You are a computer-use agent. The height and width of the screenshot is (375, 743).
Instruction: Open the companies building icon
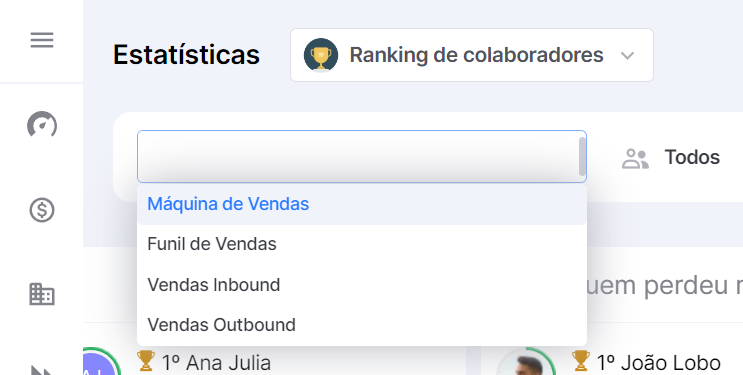pyautogui.click(x=42, y=294)
